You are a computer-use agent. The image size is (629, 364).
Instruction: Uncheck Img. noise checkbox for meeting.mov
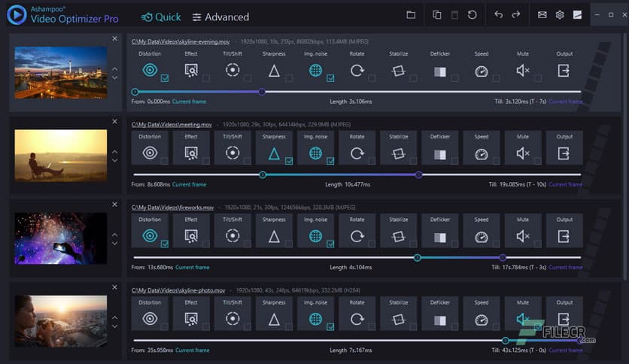[x=330, y=161]
